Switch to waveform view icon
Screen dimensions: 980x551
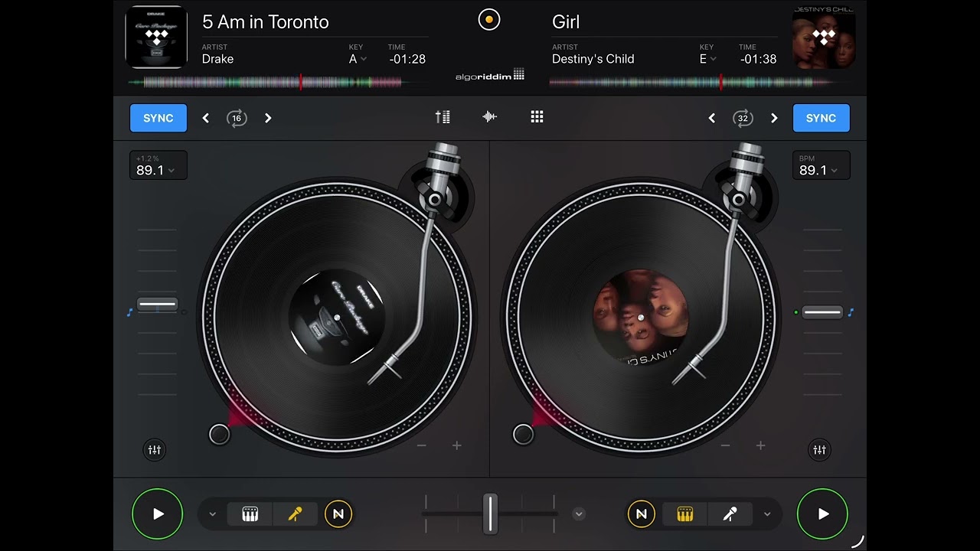490,117
